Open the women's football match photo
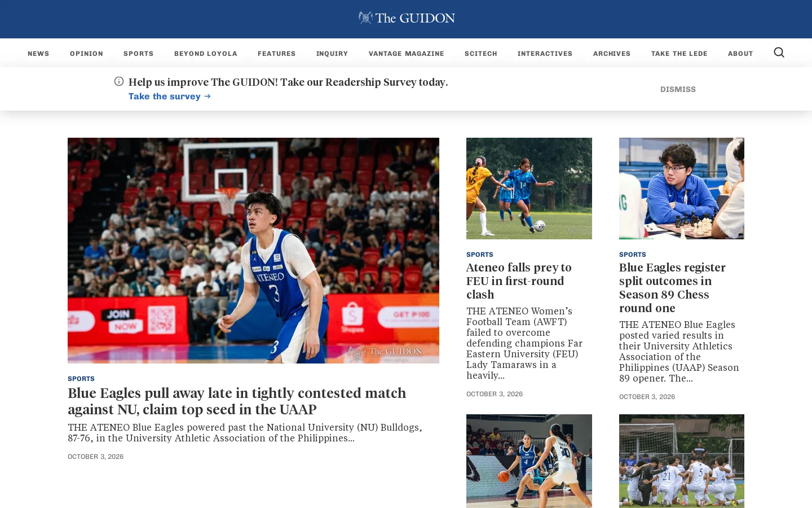Image resolution: width=812 pixels, height=508 pixels. pyautogui.click(x=529, y=189)
